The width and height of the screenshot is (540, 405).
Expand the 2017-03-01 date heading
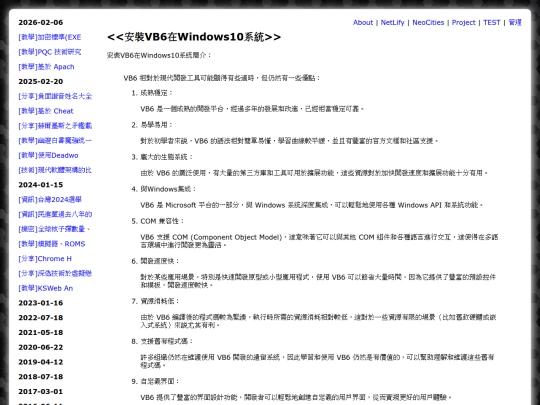41,392
